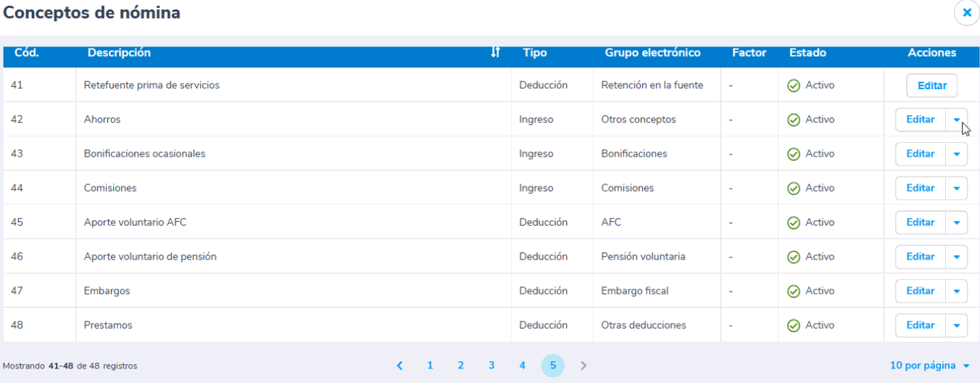Sort table by the Descripción sort icon
Screen dimensions: 980x383
(x=496, y=52)
